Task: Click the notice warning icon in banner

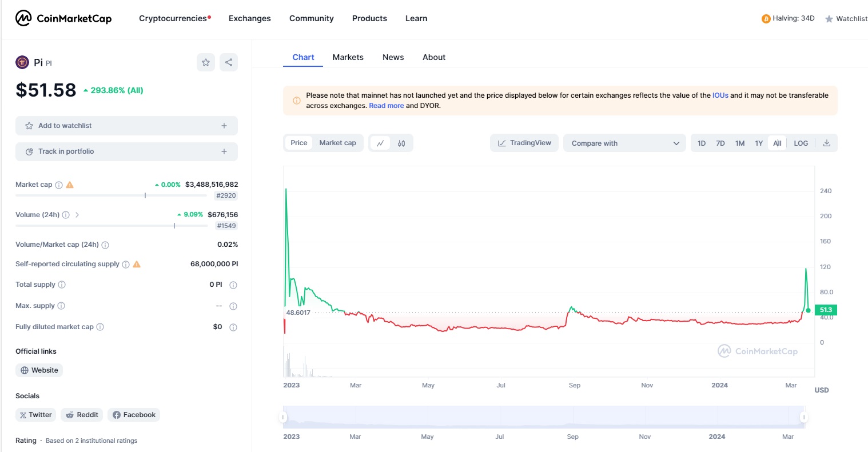Action: coord(297,101)
